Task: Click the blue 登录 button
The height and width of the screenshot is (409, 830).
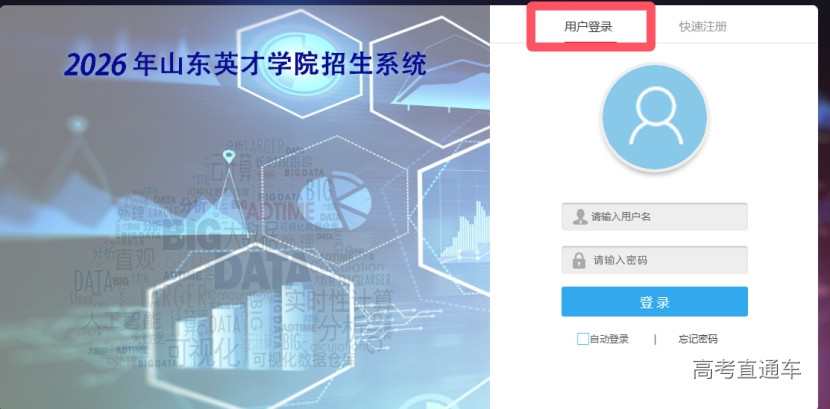Action: (655, 302)
